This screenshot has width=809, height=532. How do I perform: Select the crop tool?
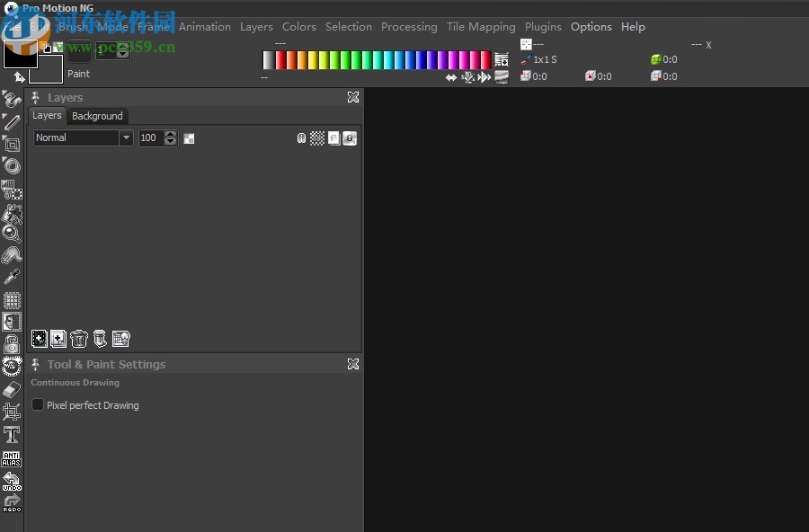[x=12, y=412]
